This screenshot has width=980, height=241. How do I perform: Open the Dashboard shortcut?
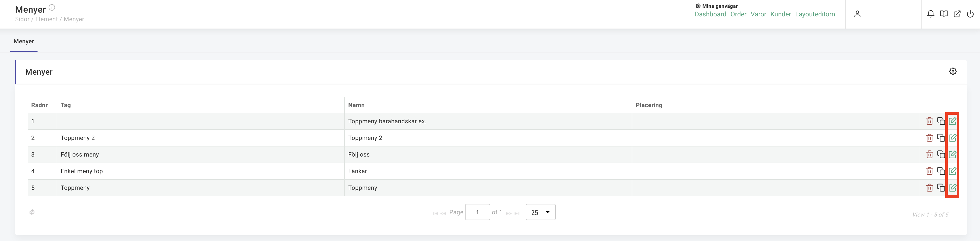(x=710, y=14)
